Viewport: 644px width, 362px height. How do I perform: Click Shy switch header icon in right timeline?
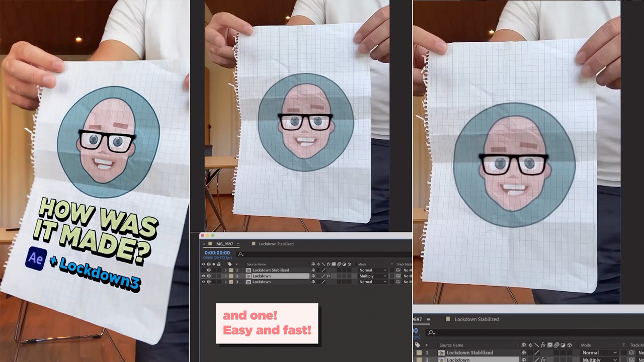point(524,345)
